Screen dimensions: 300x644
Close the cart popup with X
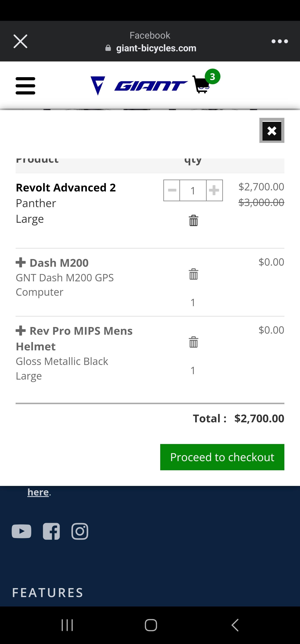(272, 131)
